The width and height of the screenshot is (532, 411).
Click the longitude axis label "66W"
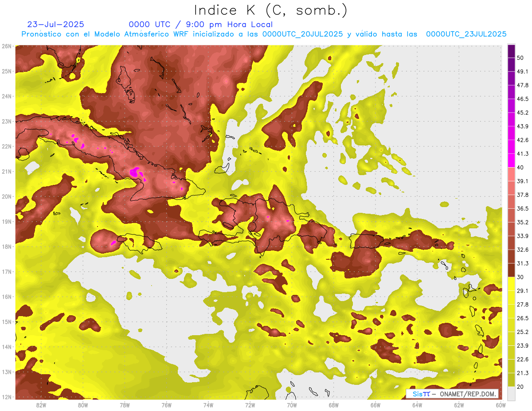[x=376, y=405]
